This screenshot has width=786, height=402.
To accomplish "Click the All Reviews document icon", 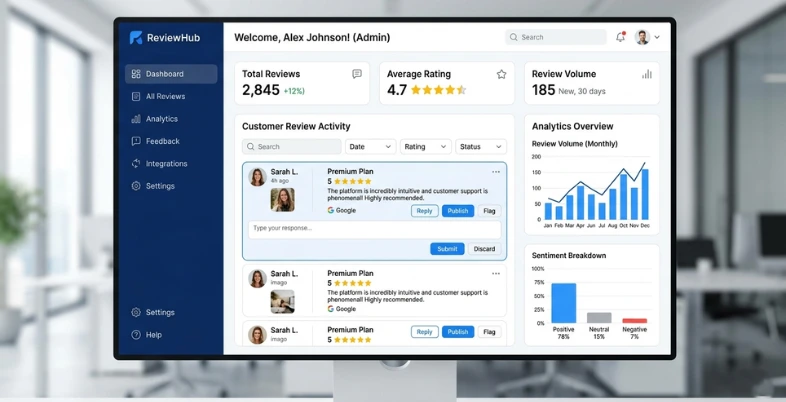I will 136,96.
